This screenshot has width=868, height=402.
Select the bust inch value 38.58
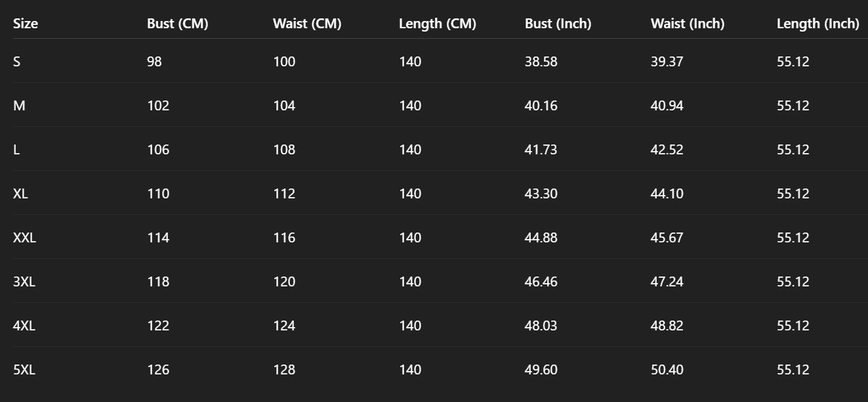pyautogui.click(x=541, y=62)
